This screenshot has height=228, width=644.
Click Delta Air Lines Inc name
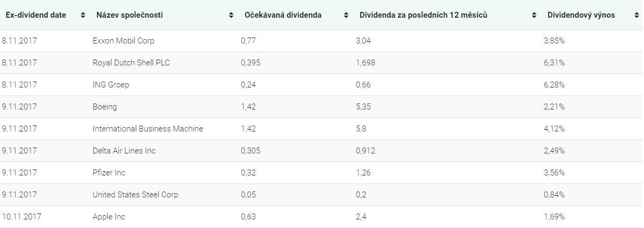124,151
